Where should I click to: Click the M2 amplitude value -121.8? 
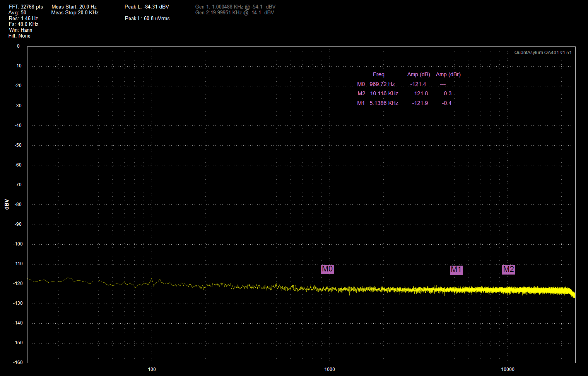pyautogui.click(x=420, y=93)
